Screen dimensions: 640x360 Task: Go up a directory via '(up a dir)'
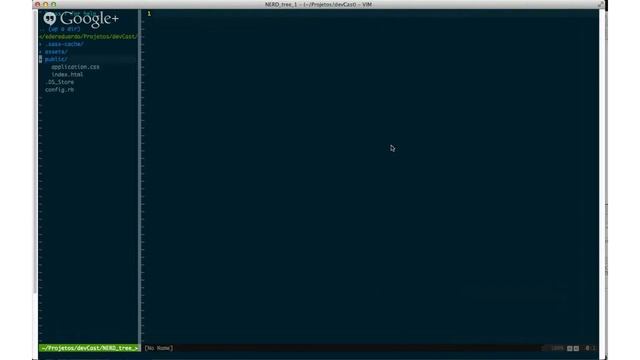pos(64,29)
